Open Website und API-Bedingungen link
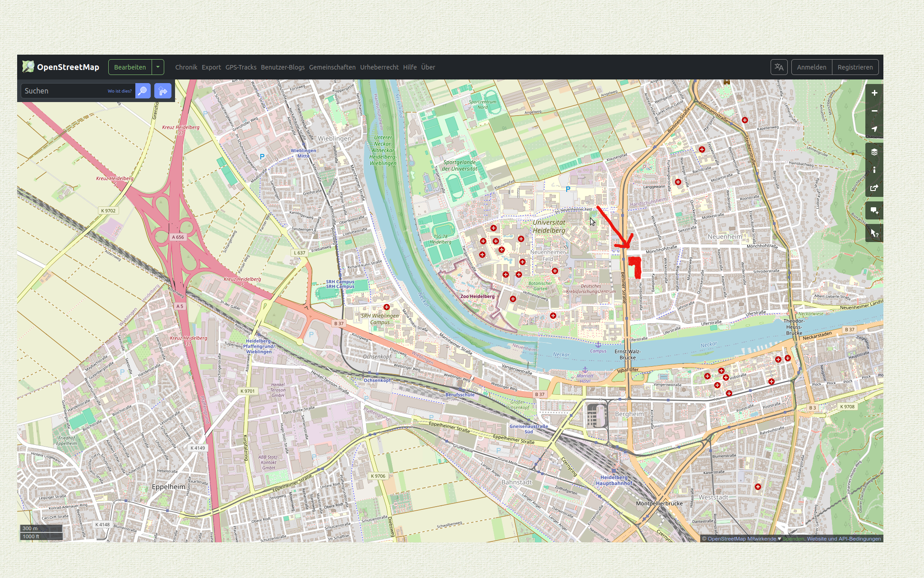Image resolution: width=924 pixels, height=578 pixels. 844,539
